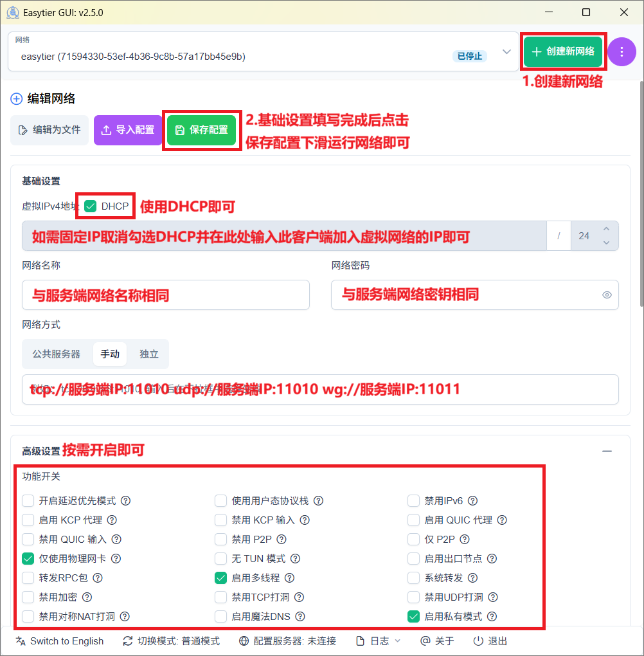Increase the subnet mask value 24
Screen dimensions: 644x656
click(x=606, y=229)
